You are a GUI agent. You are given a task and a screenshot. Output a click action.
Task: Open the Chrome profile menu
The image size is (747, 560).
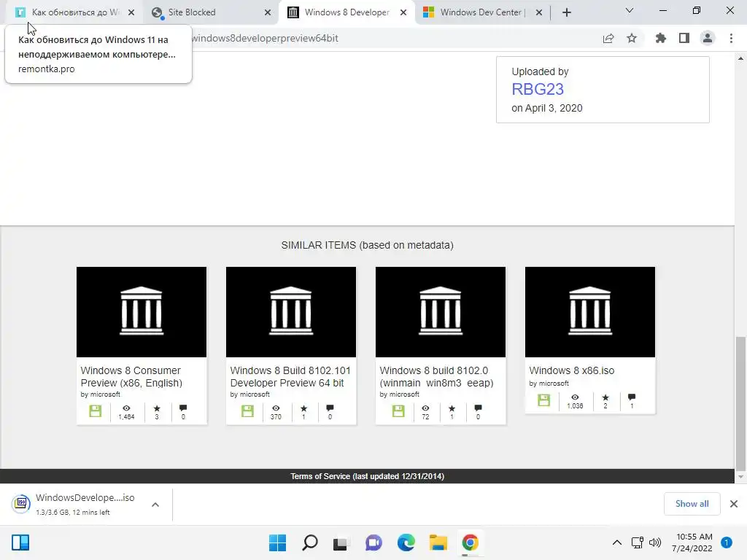[x=708, y=38]
